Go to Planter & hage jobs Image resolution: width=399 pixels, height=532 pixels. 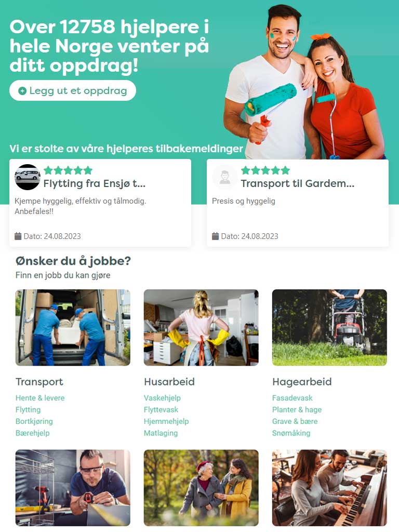pyautogui.click(x=297, y=409)
